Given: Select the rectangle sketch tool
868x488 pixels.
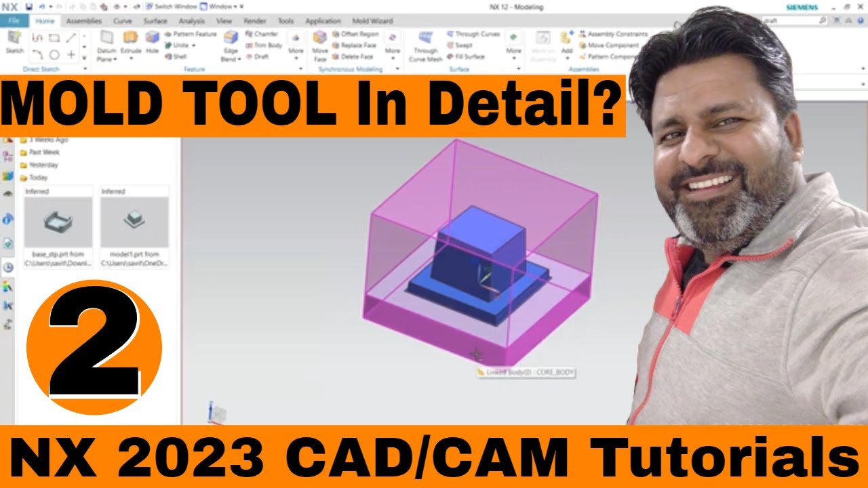Looking at the screenshot, I should point(54,38).
